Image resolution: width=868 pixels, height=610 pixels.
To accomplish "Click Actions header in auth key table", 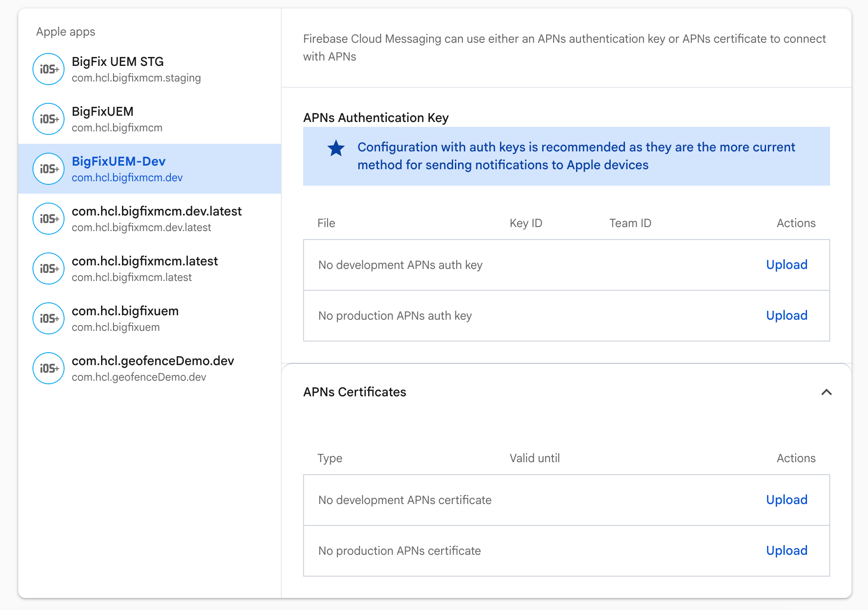I will tap(796, 224).
